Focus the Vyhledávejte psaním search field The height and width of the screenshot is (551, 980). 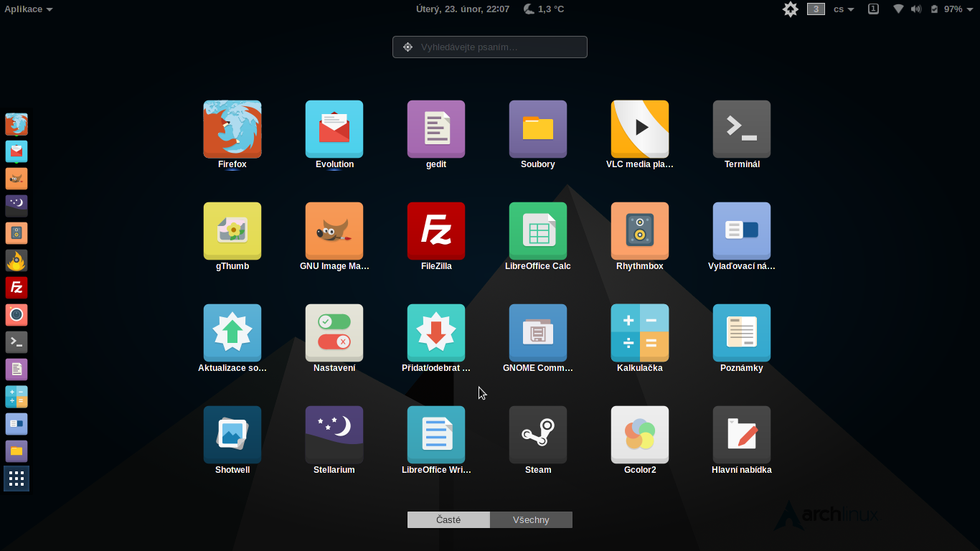click(x=490, y=47)
